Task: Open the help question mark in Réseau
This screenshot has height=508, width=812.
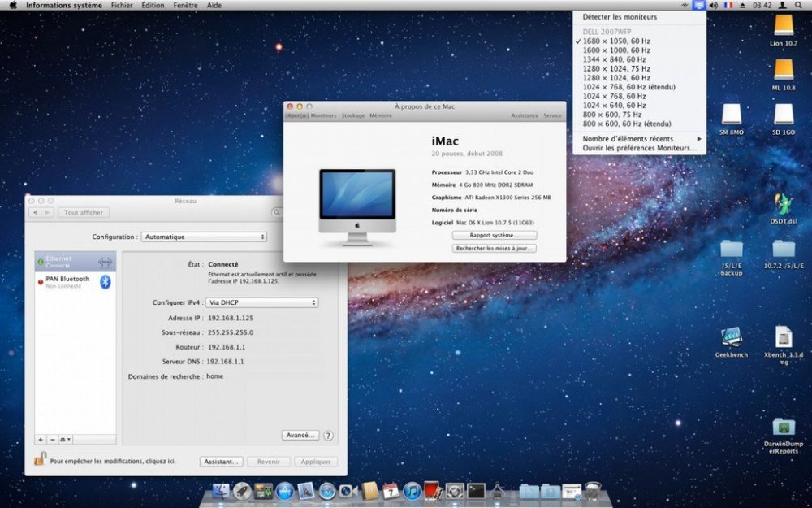Action: coord(328,436)
